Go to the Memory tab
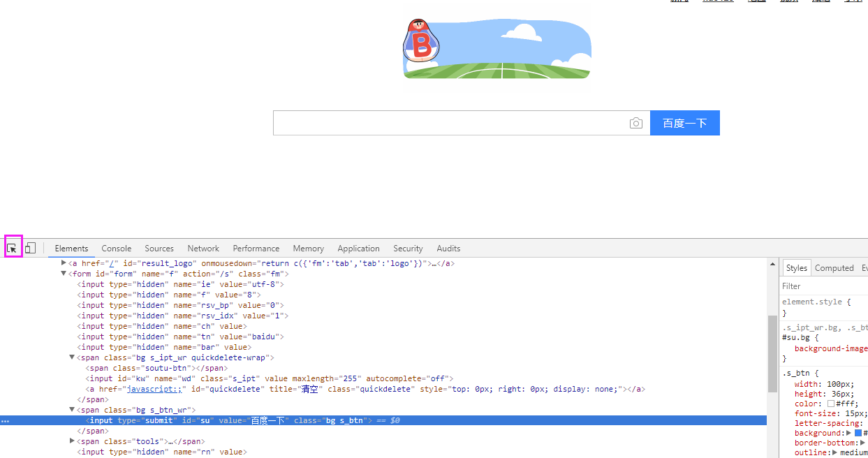Screen dimensions: 868x458 (308, 249)
